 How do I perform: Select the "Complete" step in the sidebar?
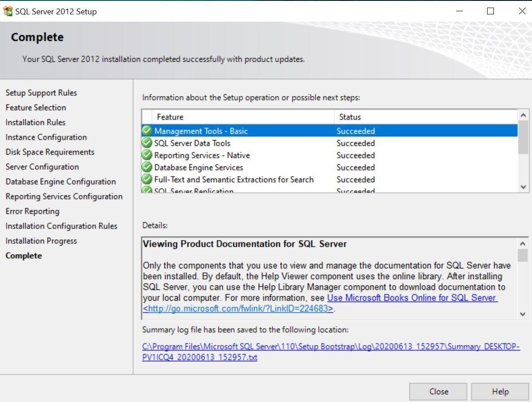[24, 256]
